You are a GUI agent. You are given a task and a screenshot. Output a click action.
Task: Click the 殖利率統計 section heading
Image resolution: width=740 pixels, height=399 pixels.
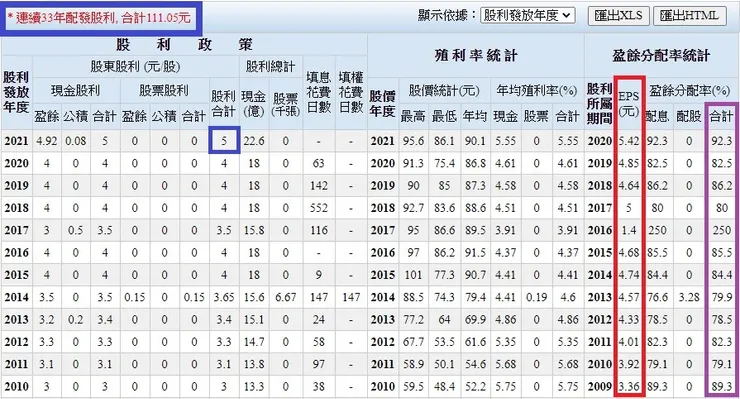point(476,56)
